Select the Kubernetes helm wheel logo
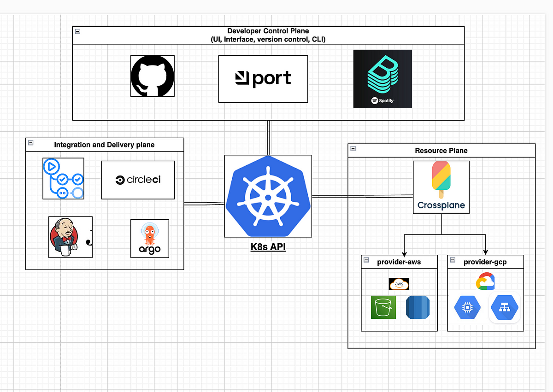553x392 pixels. tap(268, 196)
